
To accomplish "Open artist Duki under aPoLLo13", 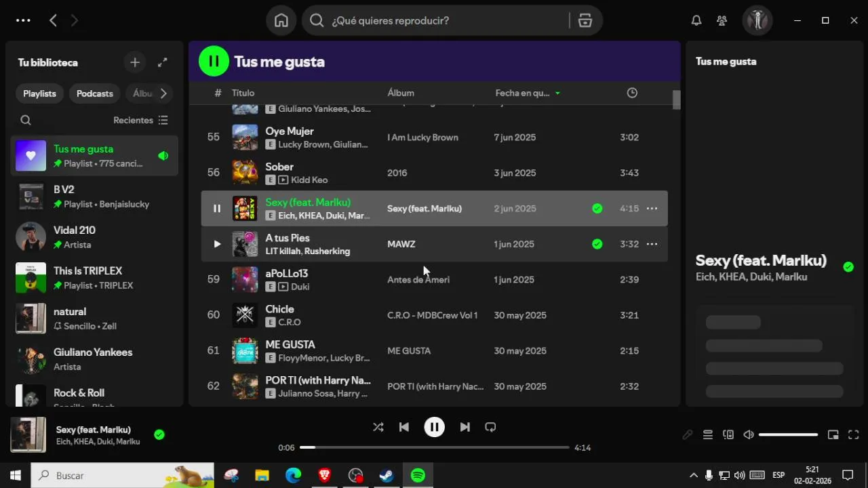I will pos(300,287).
